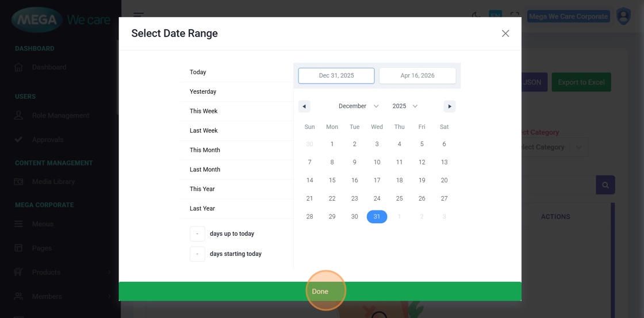This screenshot has height=318, width=644.
Task: Toggle dark mode moon icon
Action: pyautogui.click(x=476, y=16)
